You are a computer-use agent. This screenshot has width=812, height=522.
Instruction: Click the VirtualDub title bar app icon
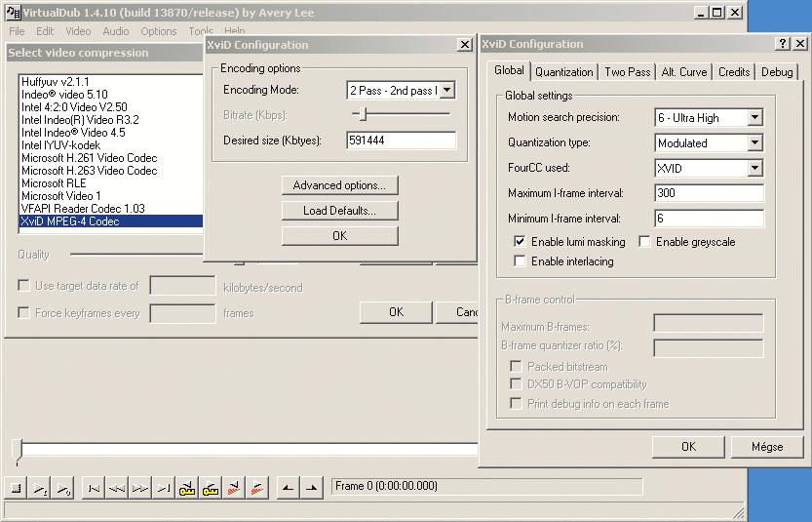coord(13,12)
